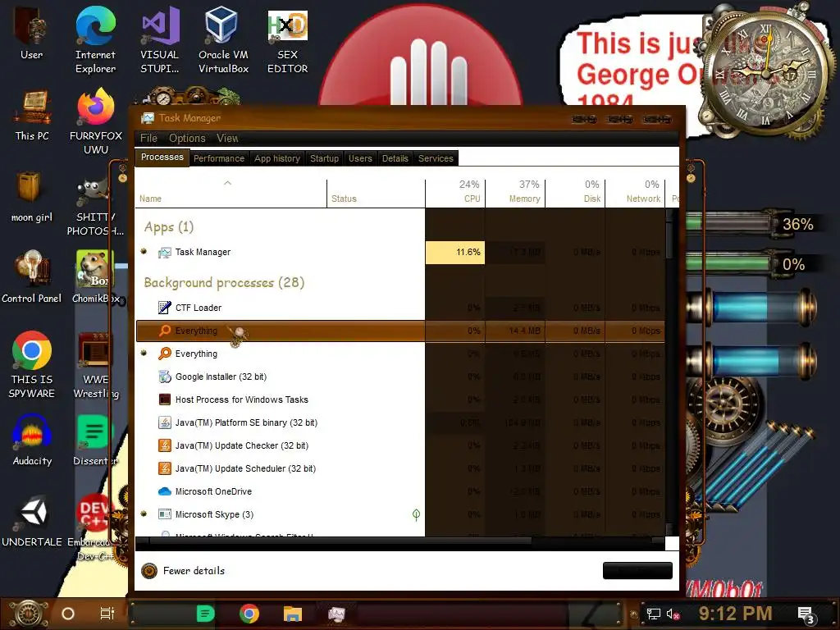
Task: Open the View menu
Action: (x=227, y=138)
